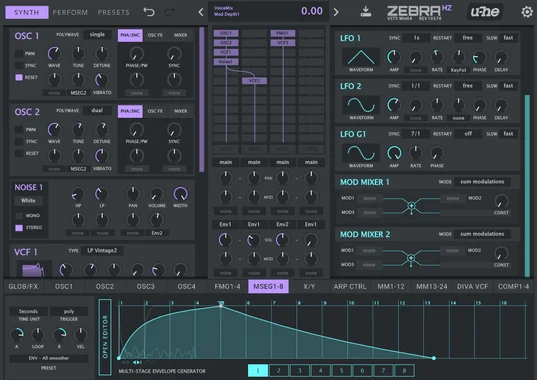Click the undo arrow icon
Image resolution: width=537 pixels, height=380 pixels.
click(149, 12)
